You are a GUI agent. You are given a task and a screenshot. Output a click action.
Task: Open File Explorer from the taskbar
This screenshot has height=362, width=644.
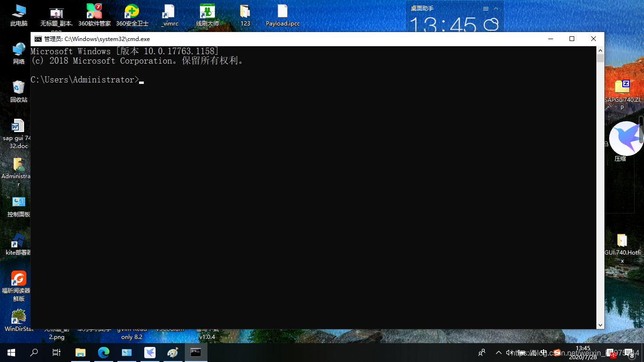pyautogui.click(x=81, y=353)
